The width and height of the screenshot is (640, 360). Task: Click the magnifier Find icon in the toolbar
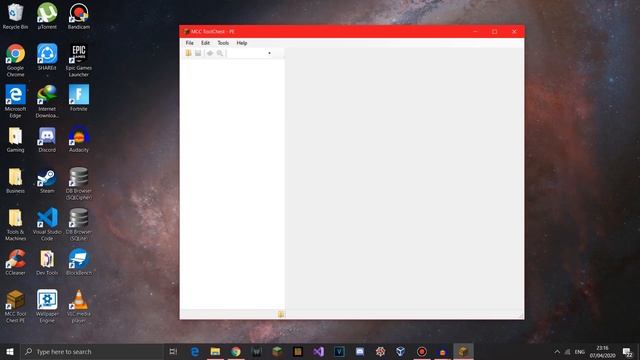(x=220, y=53)
